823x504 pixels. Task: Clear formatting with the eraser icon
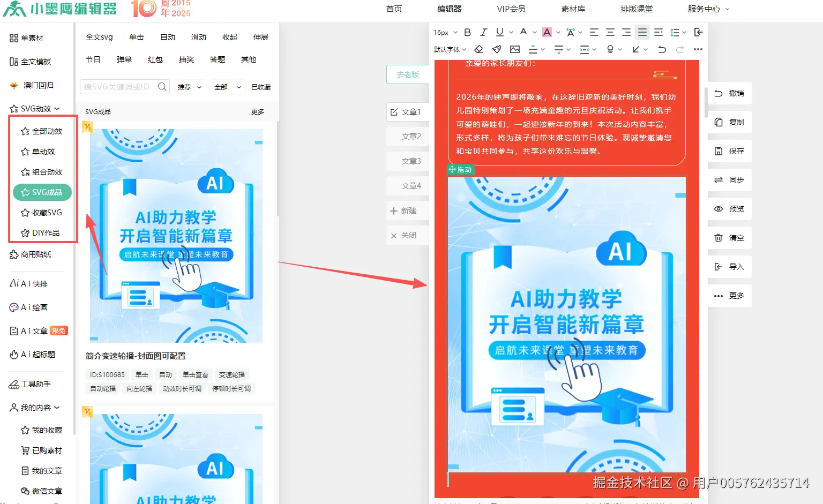(x=479, y=49)
